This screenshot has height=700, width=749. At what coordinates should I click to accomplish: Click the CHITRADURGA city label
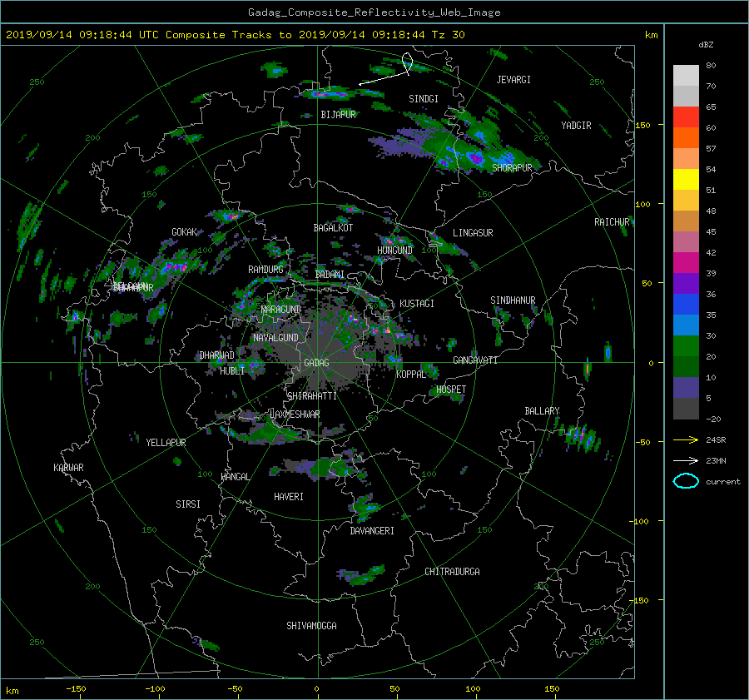[x=452, y=572]
